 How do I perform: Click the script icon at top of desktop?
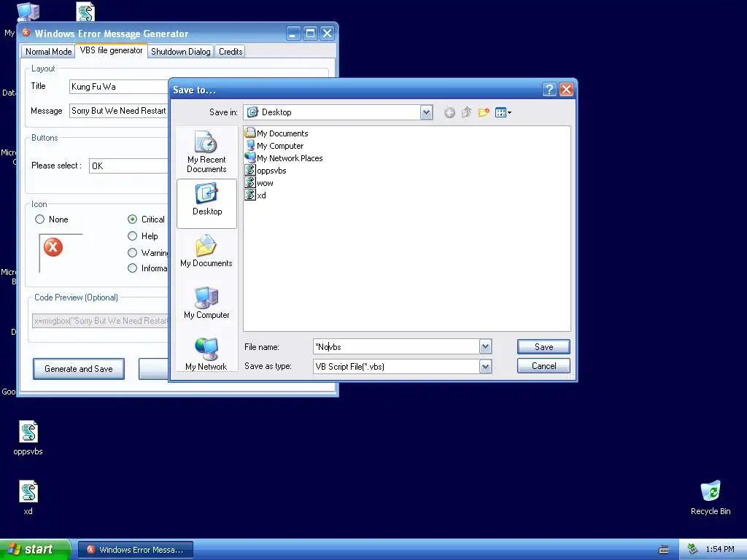point(86,12)
